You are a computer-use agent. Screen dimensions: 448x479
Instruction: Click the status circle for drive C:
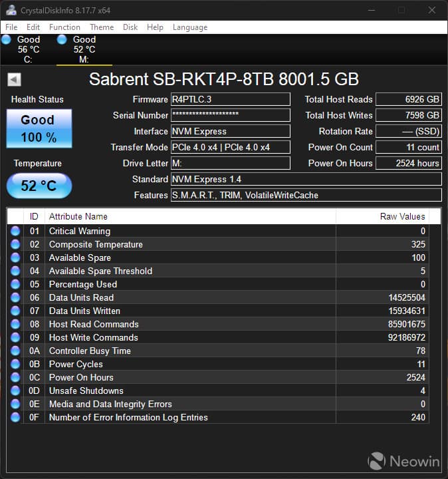point(6,40)
